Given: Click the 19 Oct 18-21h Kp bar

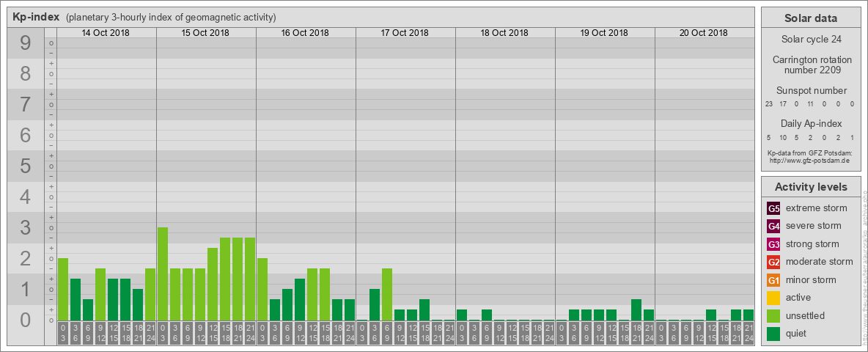Looking at the screenshot, I should [x=636, y=310].
